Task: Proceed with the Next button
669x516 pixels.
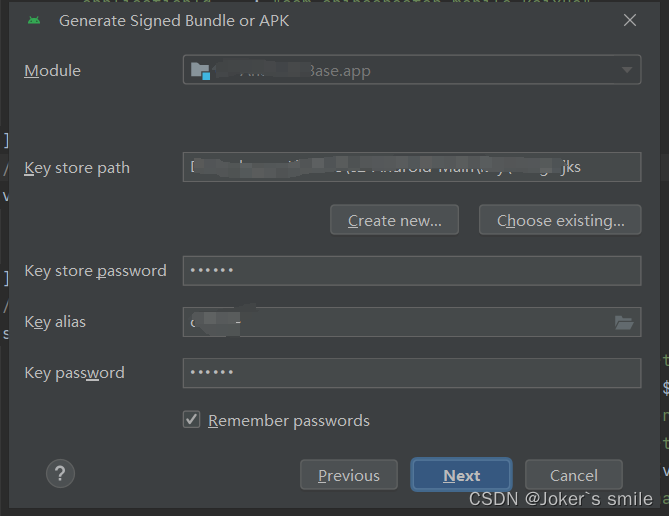Action: pos(461,475)
